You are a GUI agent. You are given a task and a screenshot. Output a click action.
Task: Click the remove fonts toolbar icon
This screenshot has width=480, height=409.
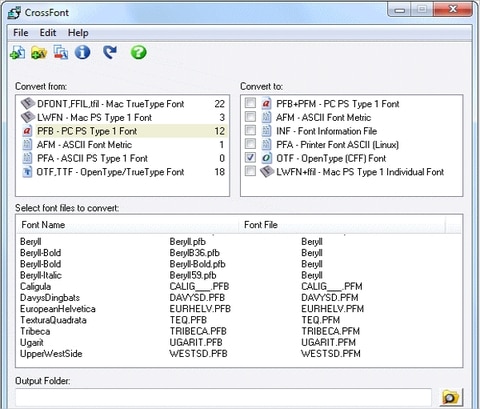point(61,52)
